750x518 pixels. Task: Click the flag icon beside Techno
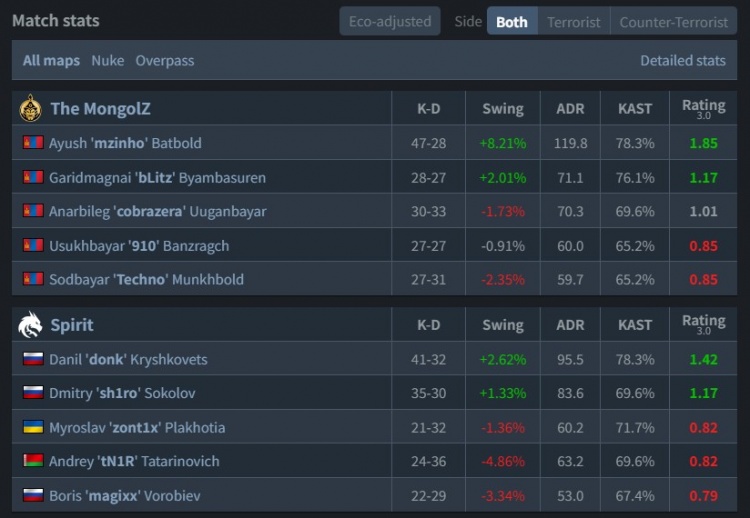pos(32,279)
